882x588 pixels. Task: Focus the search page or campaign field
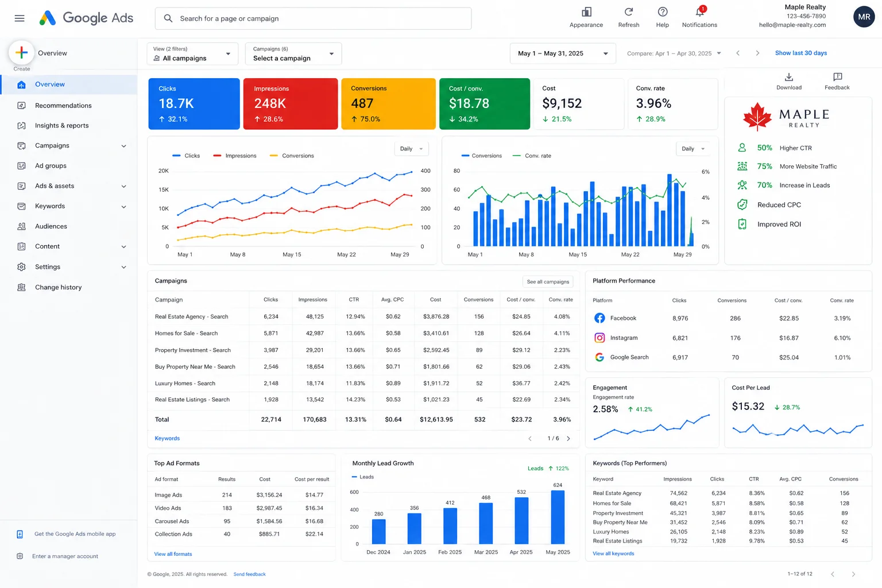tap(313, 18)
